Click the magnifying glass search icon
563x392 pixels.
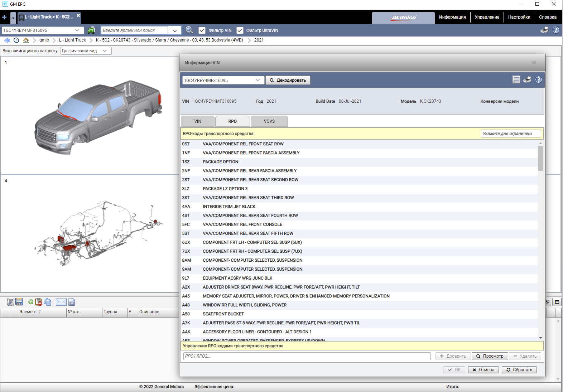coord(189,30)
